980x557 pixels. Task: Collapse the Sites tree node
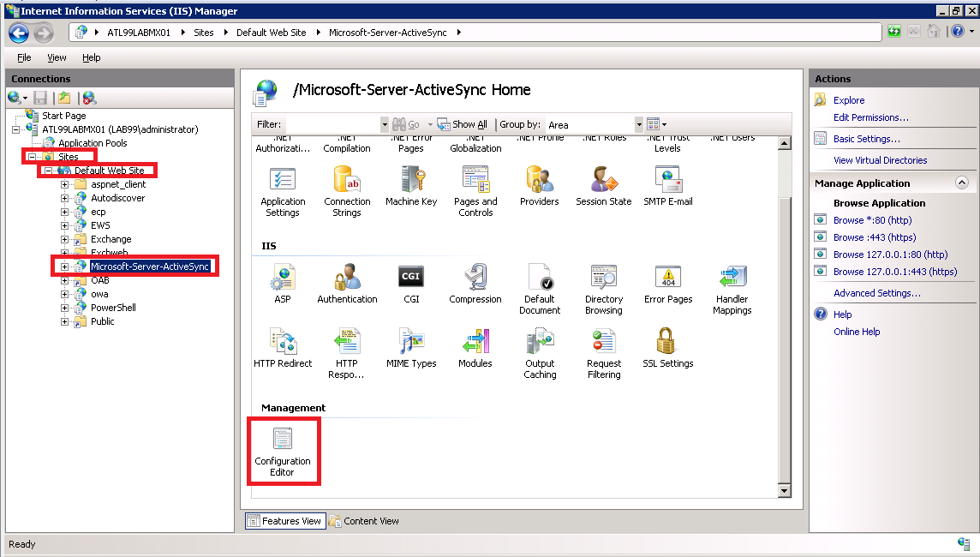pos(32,157)
